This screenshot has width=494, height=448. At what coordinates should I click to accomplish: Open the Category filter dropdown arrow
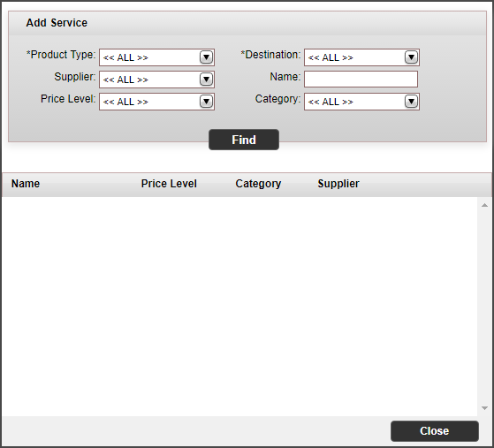click(x=411, y=102)
